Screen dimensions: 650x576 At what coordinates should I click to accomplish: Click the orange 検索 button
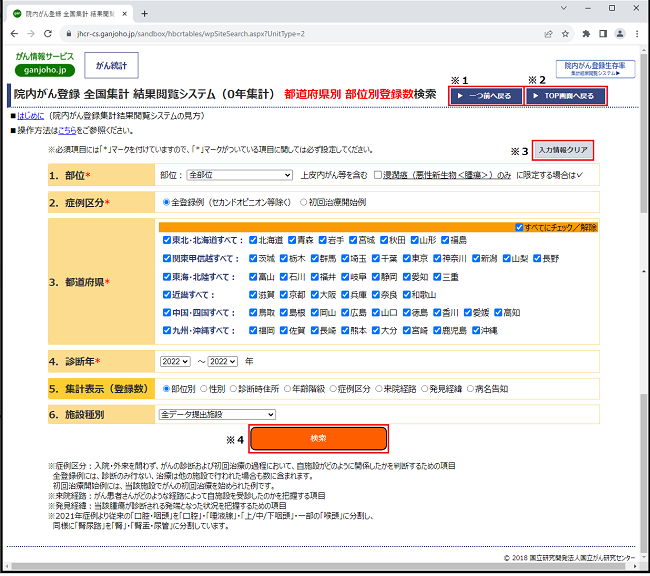pos(318,439)
